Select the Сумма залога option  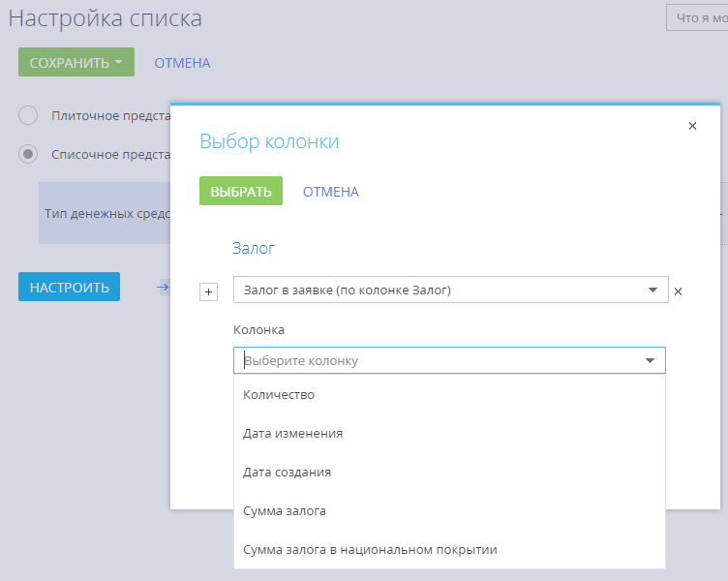click(x=284, y=510)
